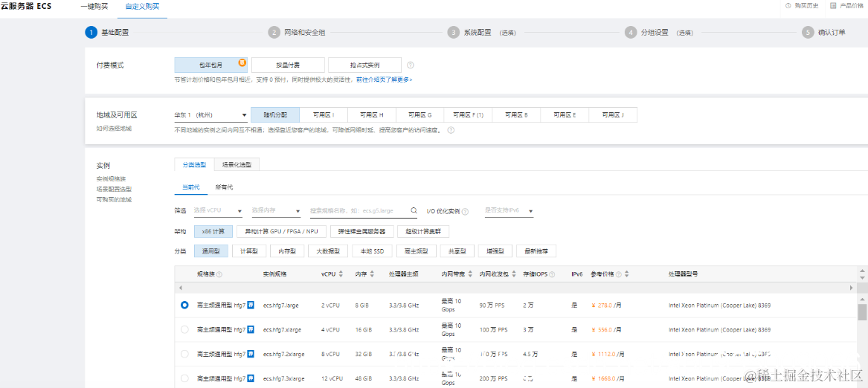The height and width of the screenshot is (388, 868).
Task: Sort table by 内存 column arrows
Action: pyautogui.click(x=372, y=274)
